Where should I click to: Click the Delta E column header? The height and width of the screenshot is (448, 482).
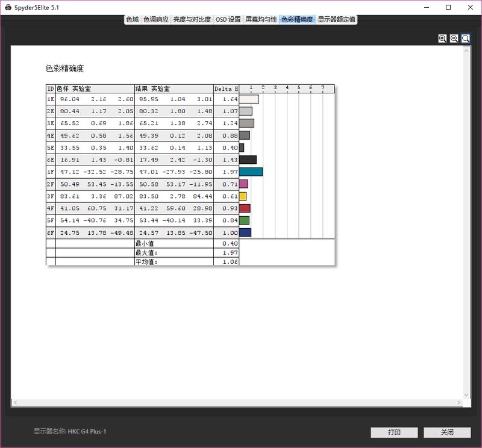[227, 89]
